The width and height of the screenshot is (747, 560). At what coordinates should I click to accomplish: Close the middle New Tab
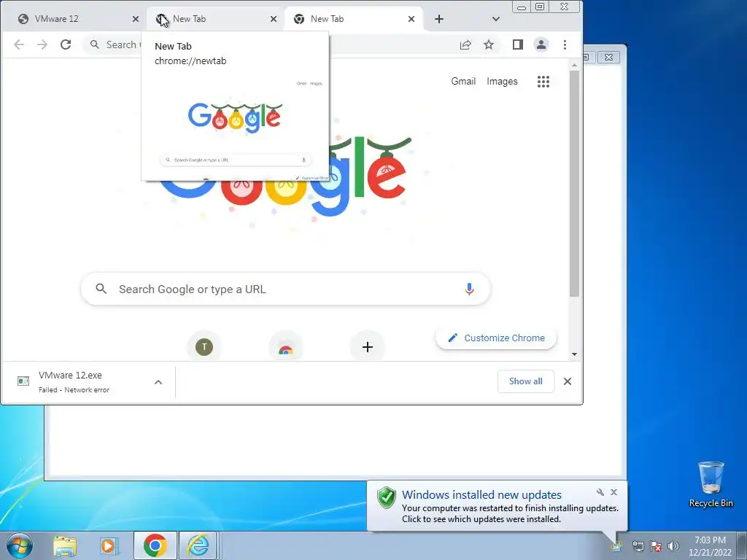pos(274,19)
